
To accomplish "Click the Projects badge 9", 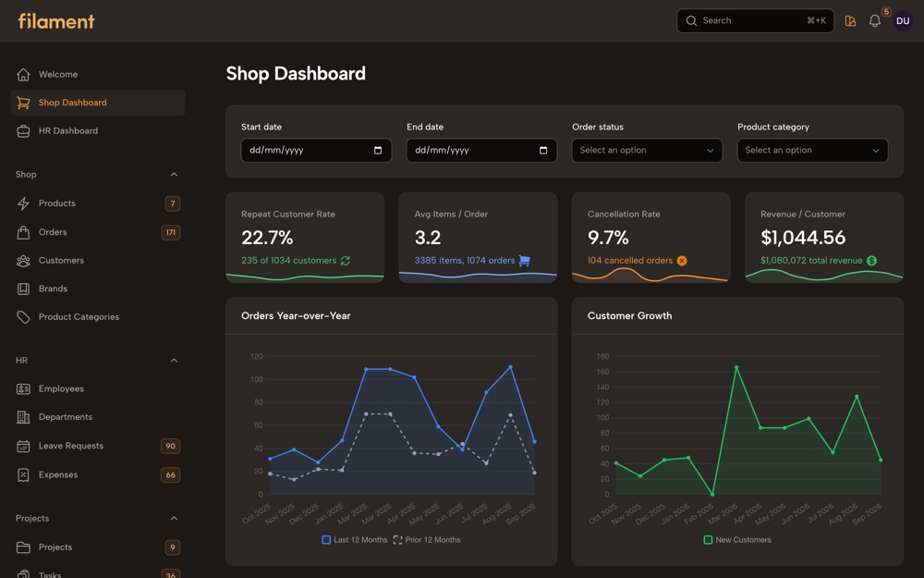I will [173, 547].
